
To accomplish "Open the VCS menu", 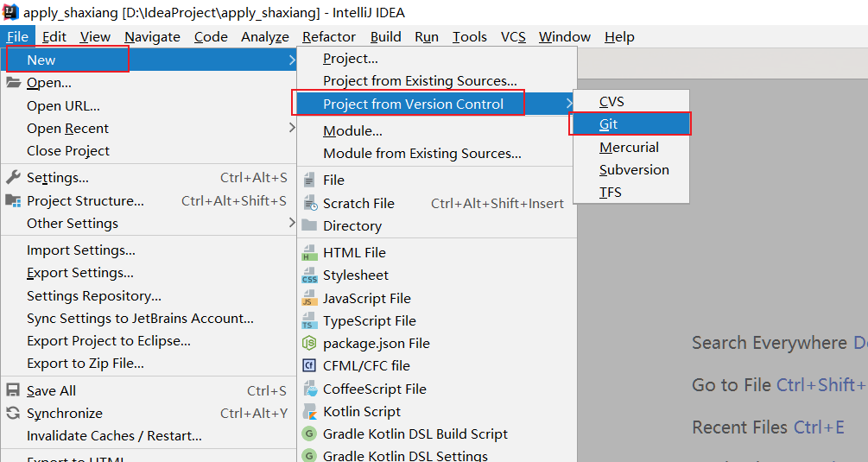I will pos(513,36).
